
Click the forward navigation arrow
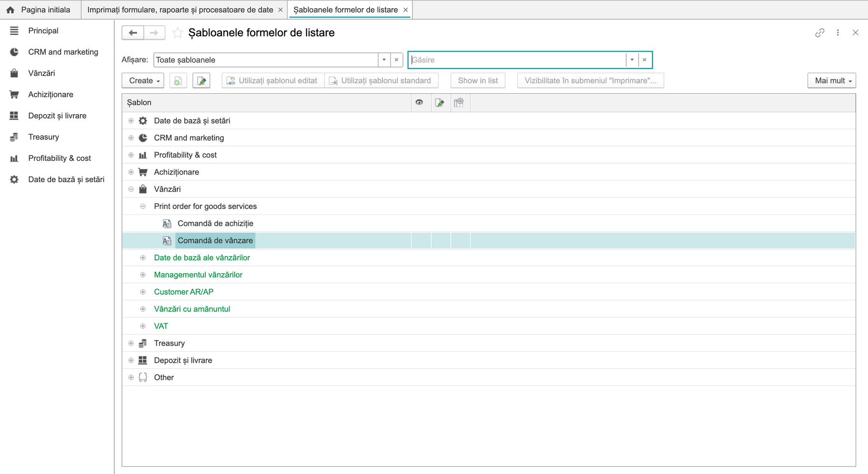point(154,33)
